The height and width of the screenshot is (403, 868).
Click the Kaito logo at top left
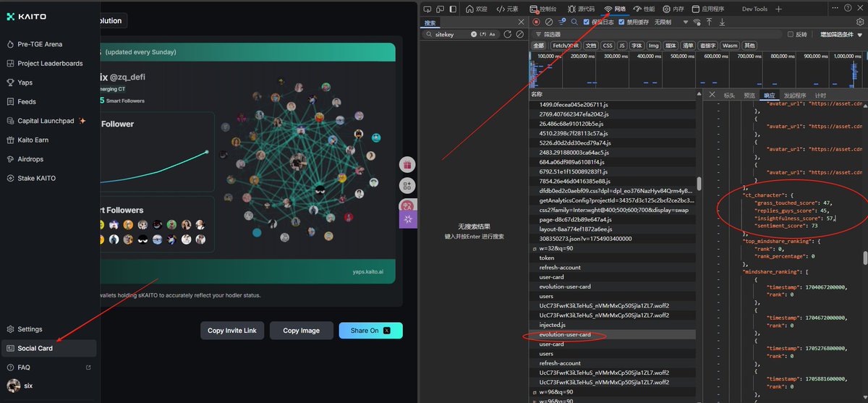(26, 17)
